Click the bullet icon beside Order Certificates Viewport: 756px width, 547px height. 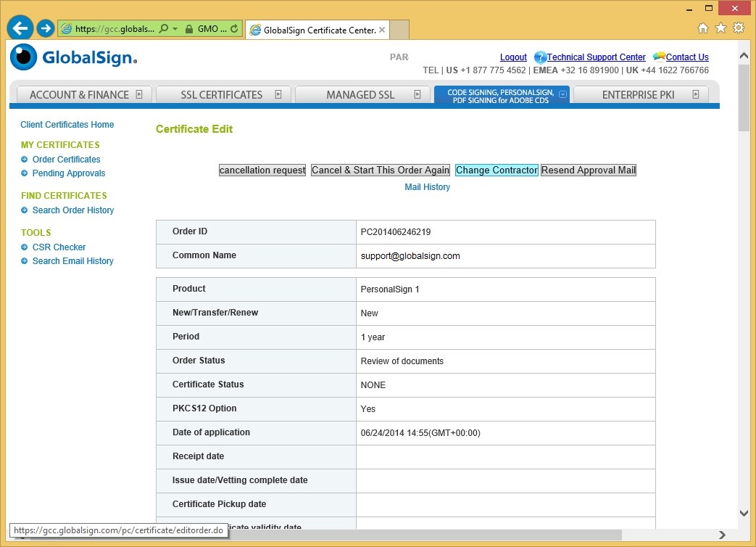(x=24, y=159)
